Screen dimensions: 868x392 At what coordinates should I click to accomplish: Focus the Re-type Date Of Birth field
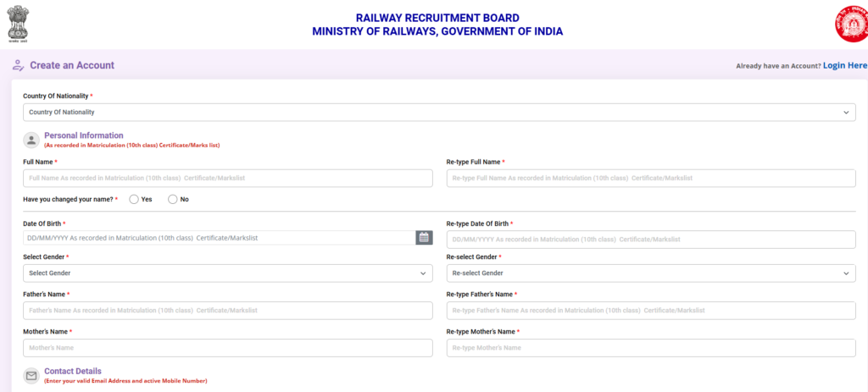(x=651, y=240)
